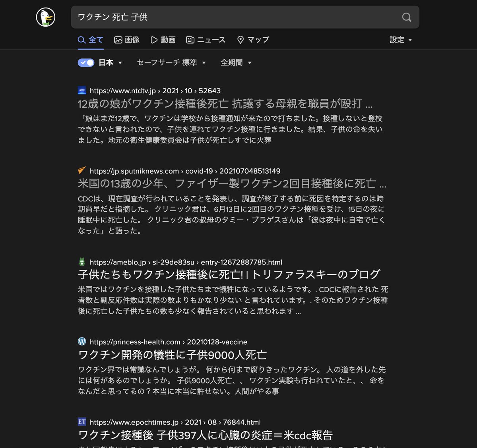Open result 子供たちもワクチン接種後に死亡 blog link
Image resolution: width=477 pixels, height=448 pixels.
[x=229, y=274]
